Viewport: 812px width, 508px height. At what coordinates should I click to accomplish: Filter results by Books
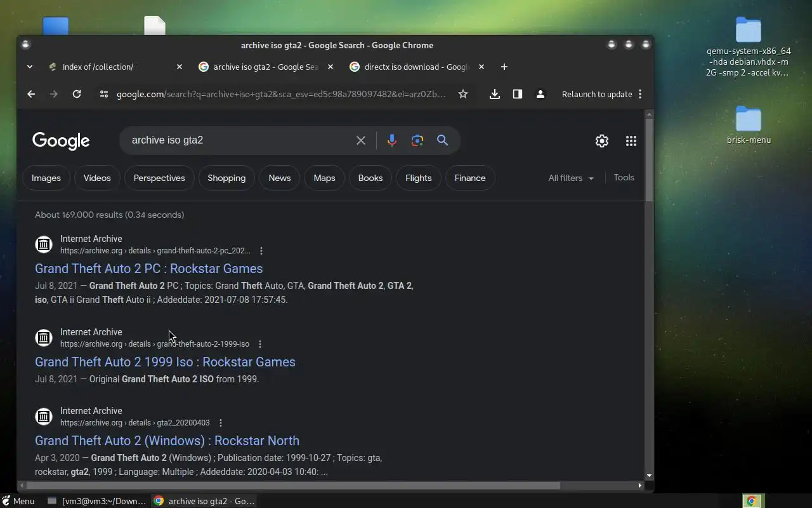point(370,178)
